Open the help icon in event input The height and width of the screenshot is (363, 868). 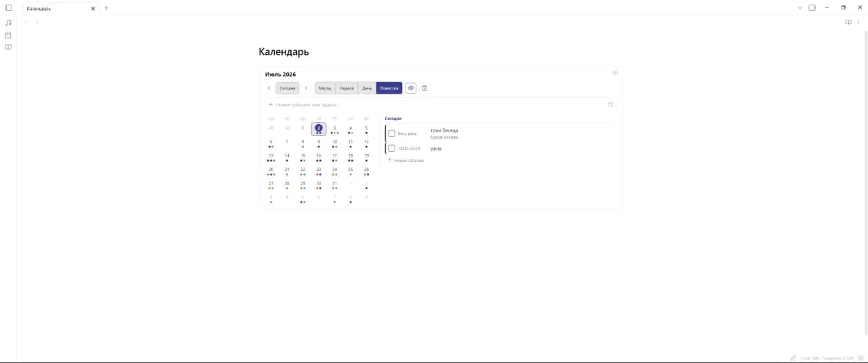[x=610, y=104]
